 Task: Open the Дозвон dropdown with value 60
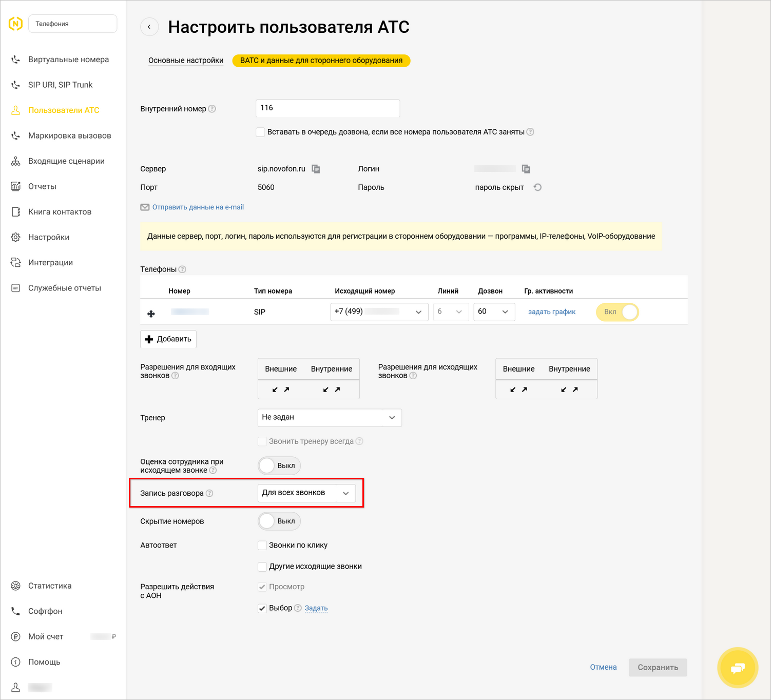pyautogui.click(x=493, y=312)
